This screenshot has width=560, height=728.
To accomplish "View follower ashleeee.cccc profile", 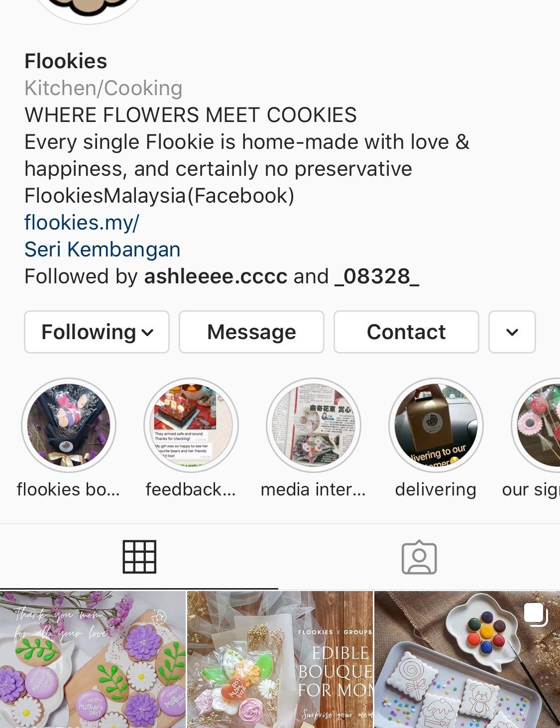I will 216,276.
